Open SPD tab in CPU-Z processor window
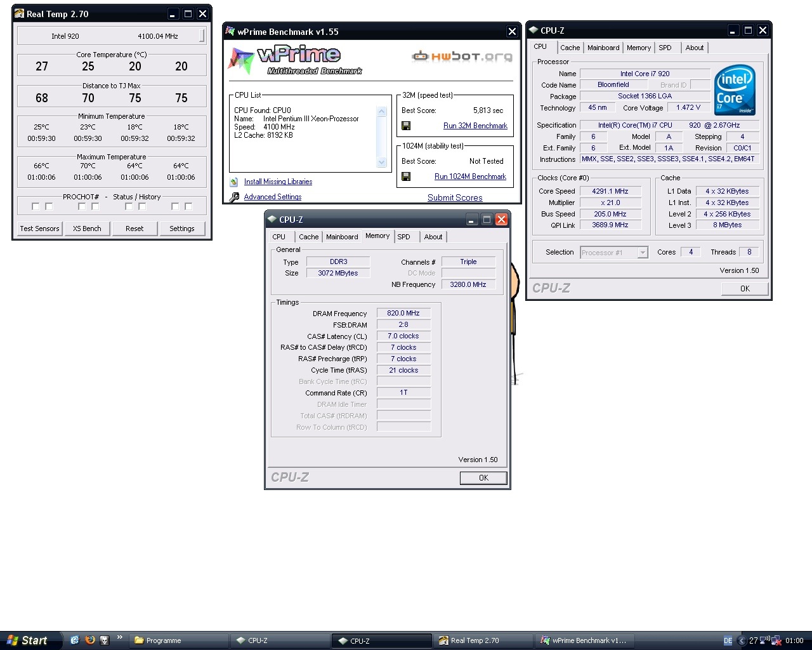 665,48
